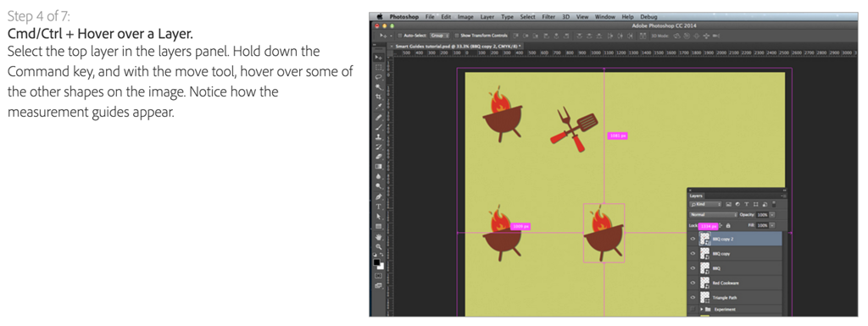Click the Lock All padlock icon
868x326 pixels.
click(x=728, y=225)
